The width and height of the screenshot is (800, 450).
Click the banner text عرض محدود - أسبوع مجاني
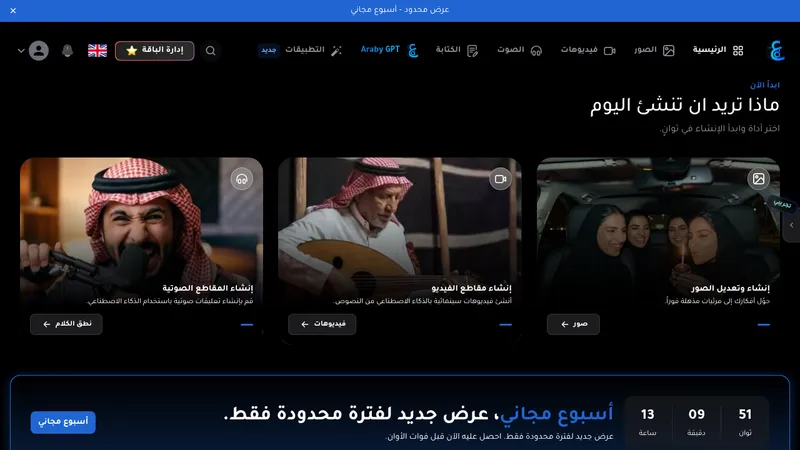tap(400, 10)
